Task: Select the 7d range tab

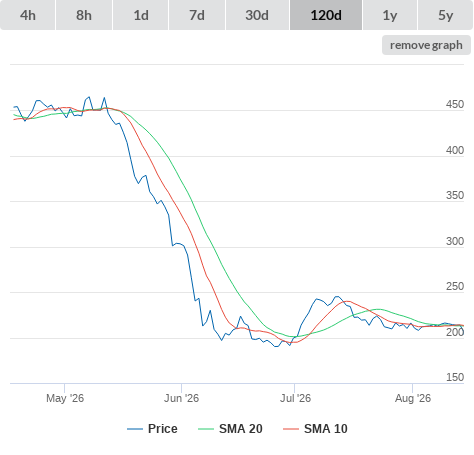Action: tap(197, 15)
